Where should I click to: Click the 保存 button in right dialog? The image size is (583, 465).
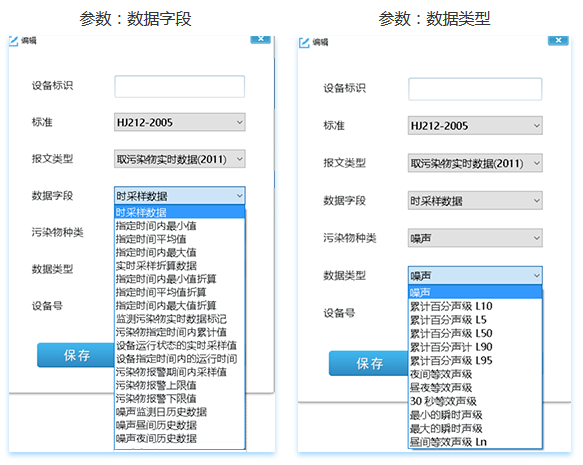pyautogui.click(x=368, y=363)
